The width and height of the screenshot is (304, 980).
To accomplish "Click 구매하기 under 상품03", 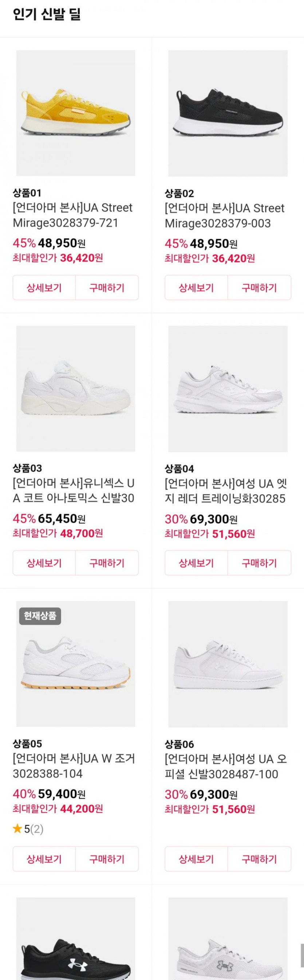I will [x=107, y=563].
